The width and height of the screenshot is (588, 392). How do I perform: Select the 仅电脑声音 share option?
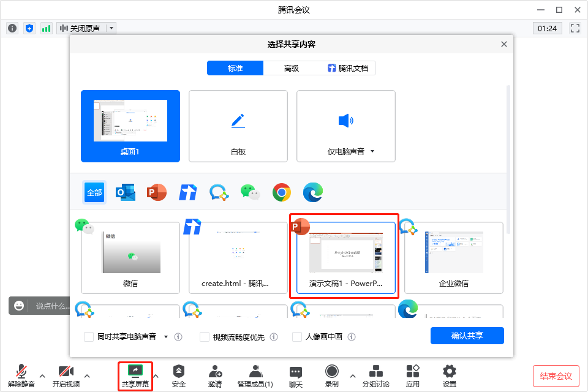point(345,126)
